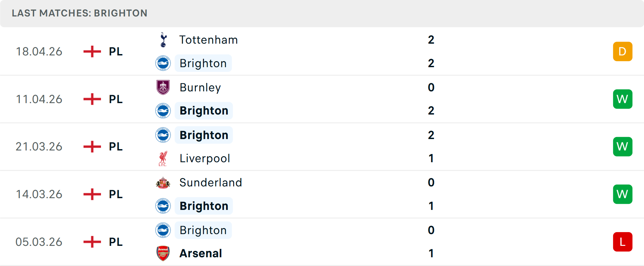This screenshot has height=266, width=644.
Task: Click the Last Matches: Brighton header
Action: (x=79, y=13)
